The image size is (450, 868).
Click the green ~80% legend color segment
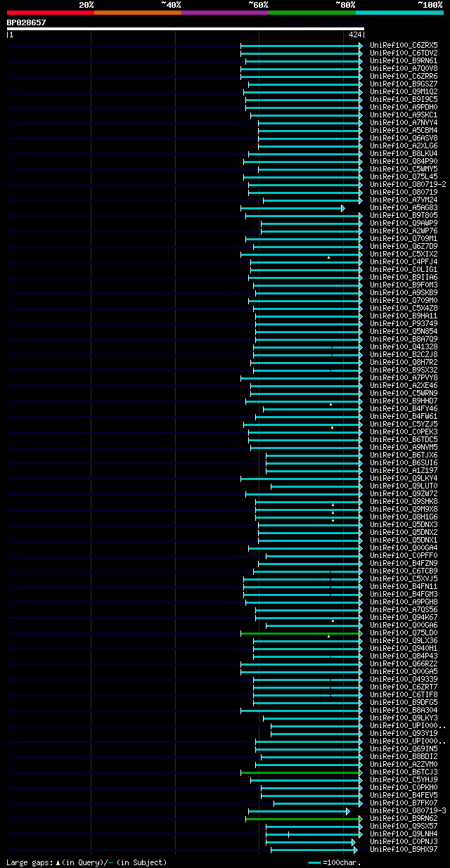pyautogui.click(x=311, y=13)
